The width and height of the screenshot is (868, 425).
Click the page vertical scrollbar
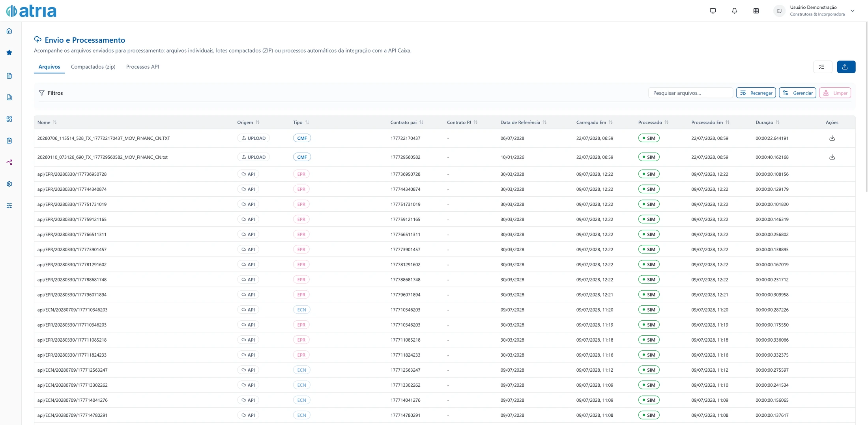click(x=866, y=107)
